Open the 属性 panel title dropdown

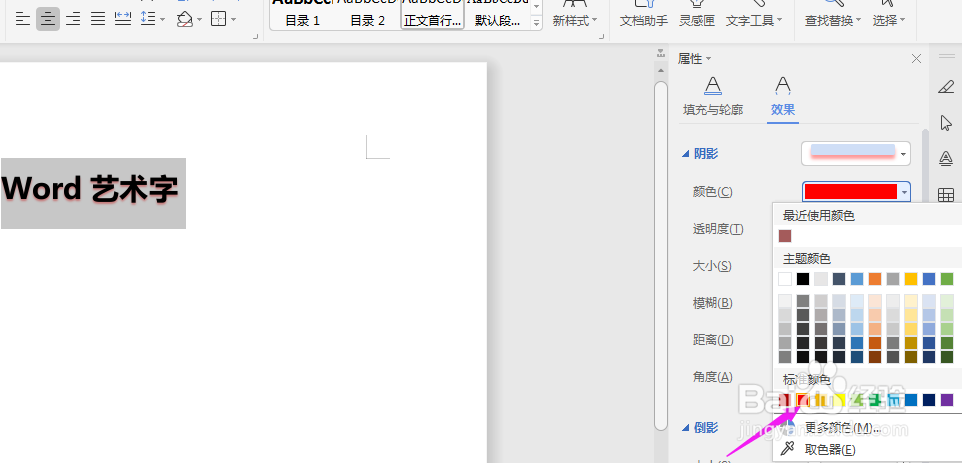click(x=709, y=59)
